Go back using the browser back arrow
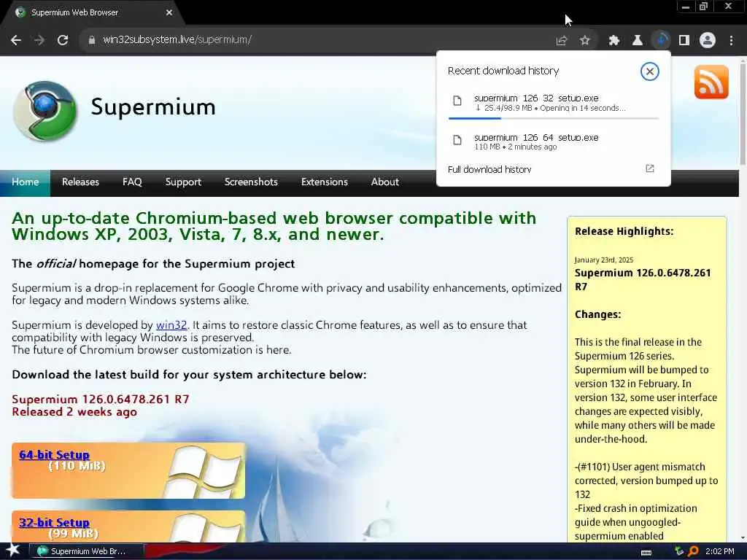 tap(16, 40)
